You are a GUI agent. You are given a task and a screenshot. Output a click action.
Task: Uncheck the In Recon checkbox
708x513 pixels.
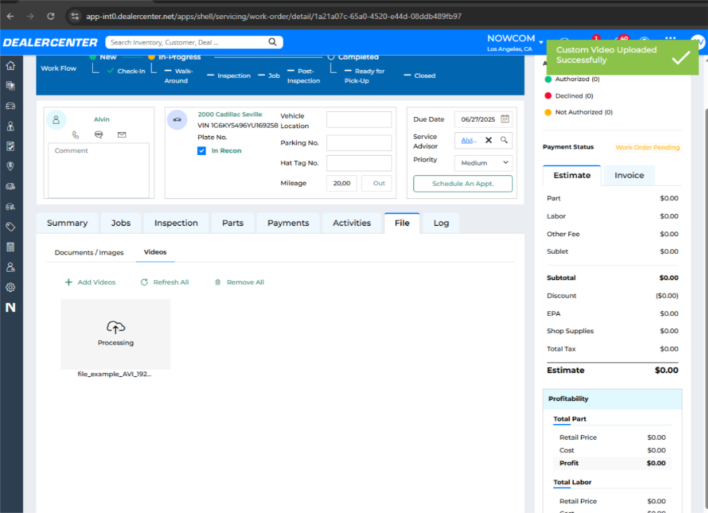tap(201, 151)
